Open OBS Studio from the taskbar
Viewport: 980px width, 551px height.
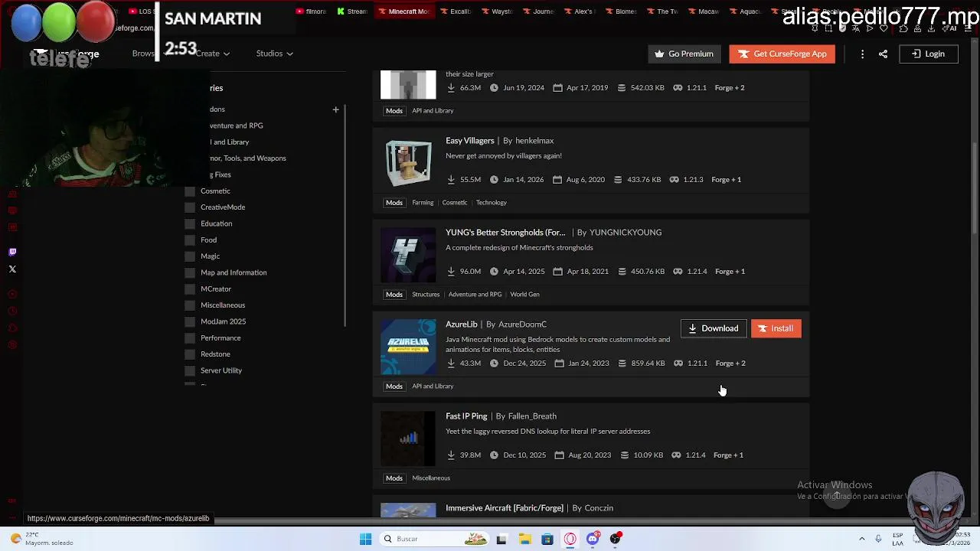coord(616,539)
